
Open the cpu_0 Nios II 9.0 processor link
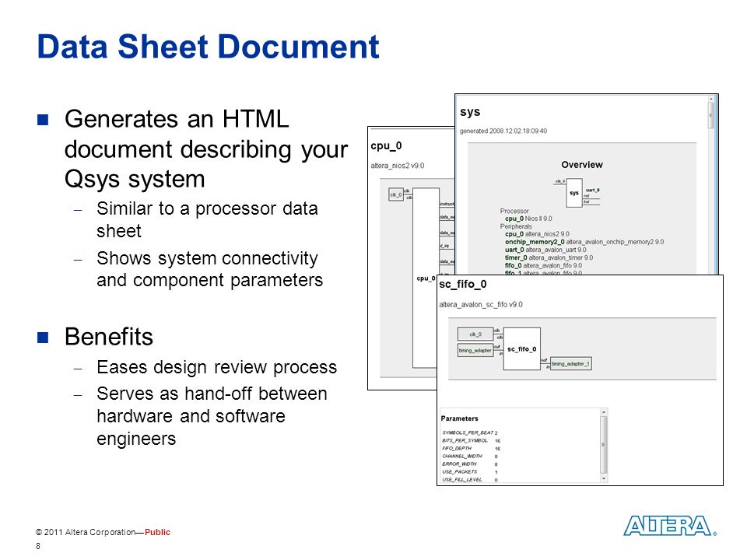click(x=528, y=219)
